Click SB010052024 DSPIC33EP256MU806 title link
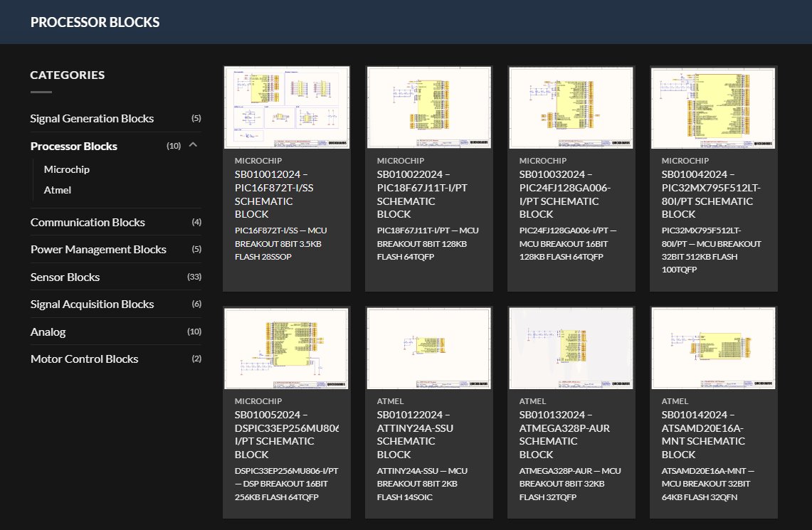This screenshot has width=812, height=530. (x=287, y=435)
